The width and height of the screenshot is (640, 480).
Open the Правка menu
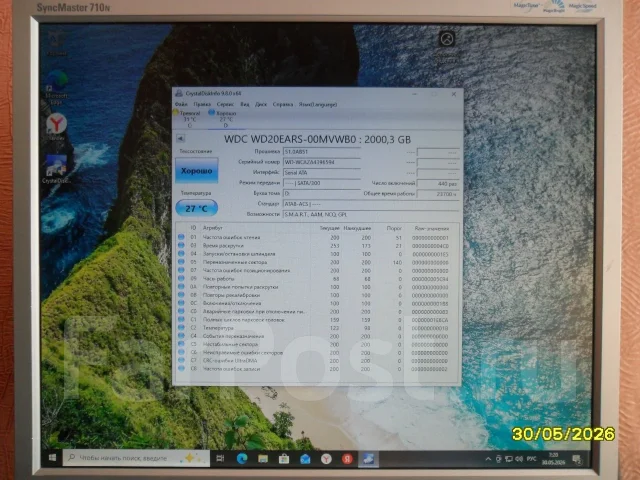(x=202, y=104)
